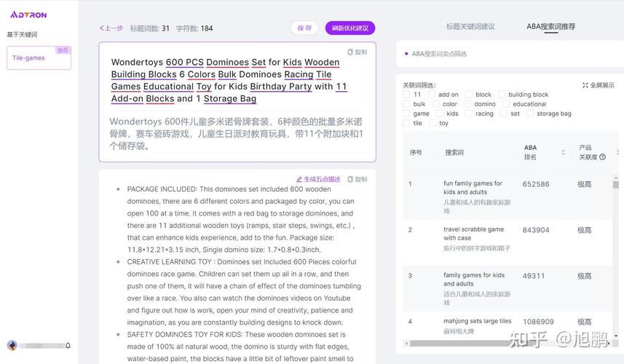Check the 'kids' filter checkbox

click(x=439, y=114)
